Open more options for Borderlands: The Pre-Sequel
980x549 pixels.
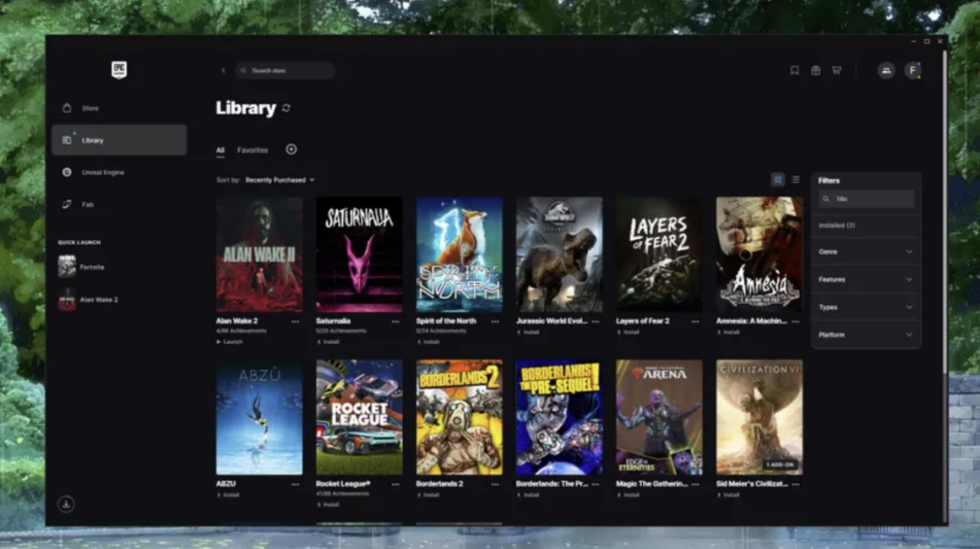click(x=595, y=484)
